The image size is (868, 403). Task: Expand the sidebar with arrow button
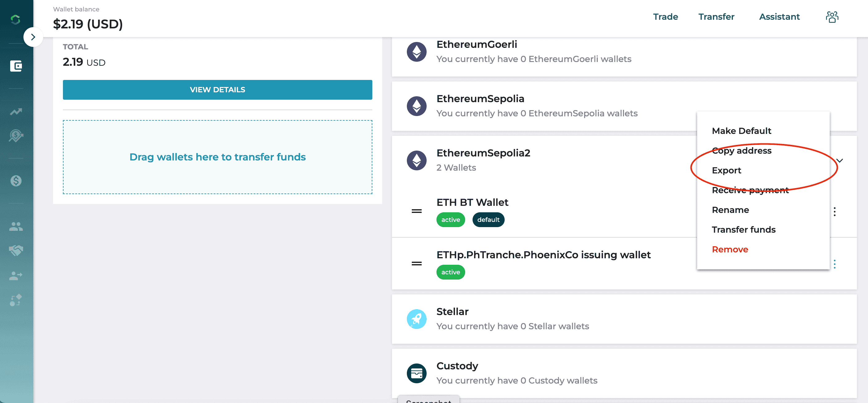click(33, 37)
